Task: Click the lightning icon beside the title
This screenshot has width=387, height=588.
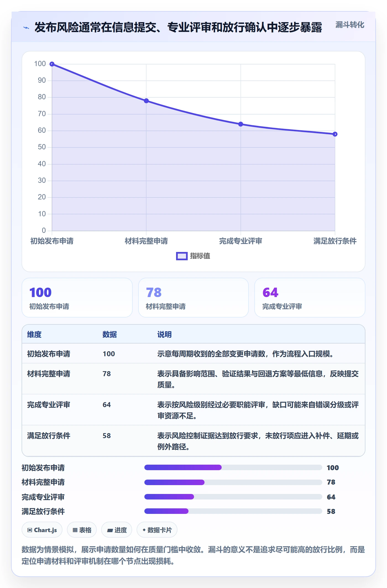Action: (x=26, y=28)
